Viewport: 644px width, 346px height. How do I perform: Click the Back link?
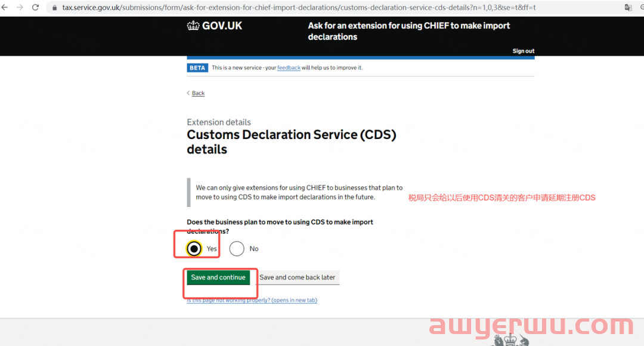tap(198, 93)
